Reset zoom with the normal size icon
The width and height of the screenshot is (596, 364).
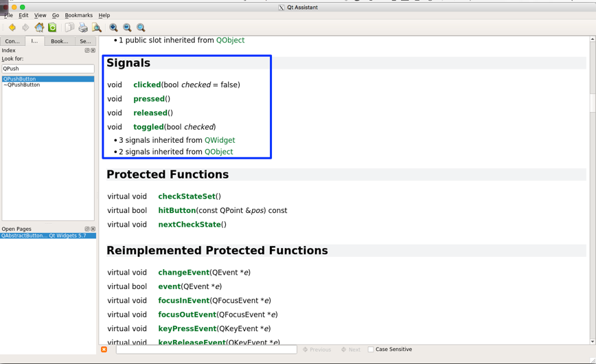pos(141,27)
